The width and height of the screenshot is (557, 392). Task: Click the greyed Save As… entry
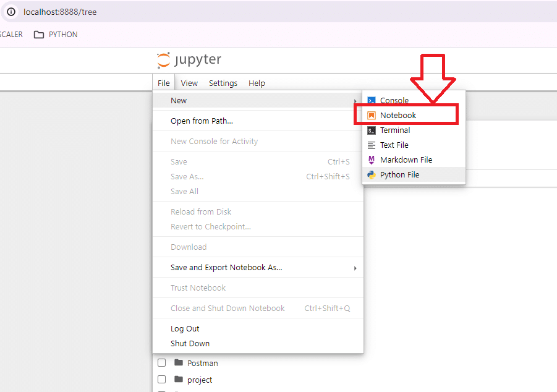pos(258,177)
